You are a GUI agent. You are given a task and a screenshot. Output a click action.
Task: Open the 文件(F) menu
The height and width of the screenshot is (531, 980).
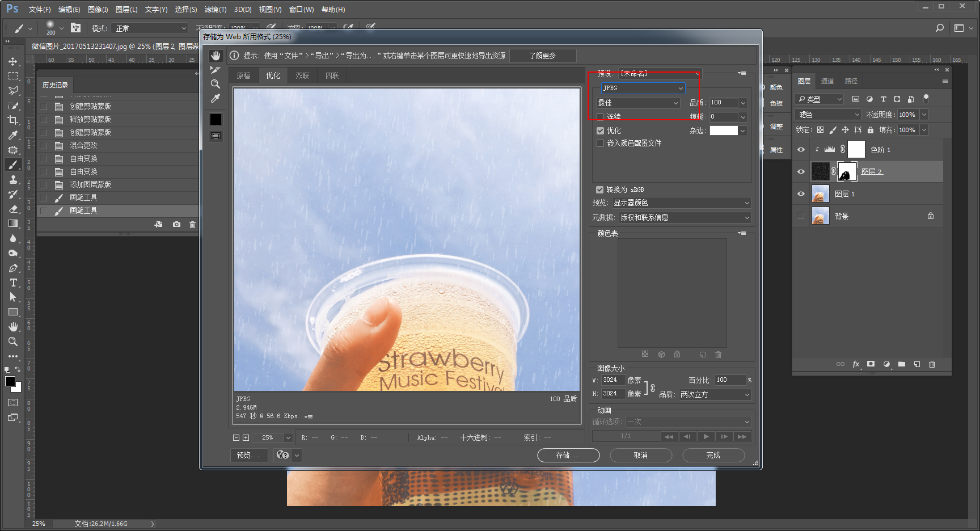coord(40,10)
